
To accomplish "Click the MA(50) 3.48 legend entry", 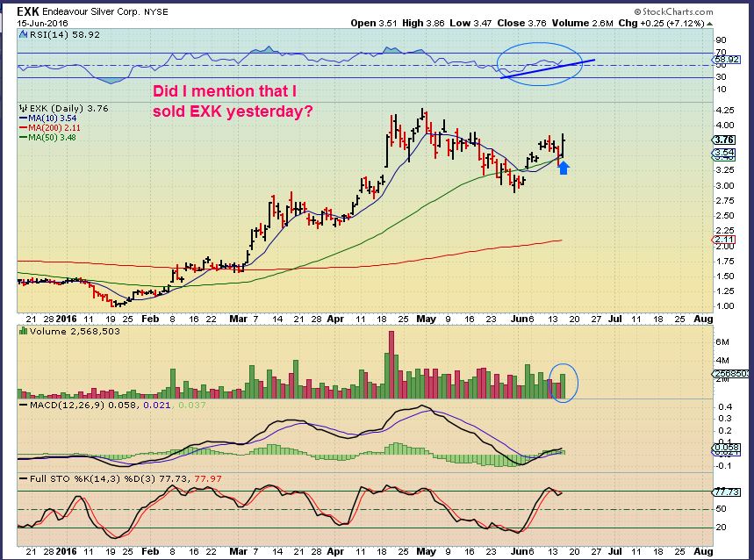I will tap(47, 138).
